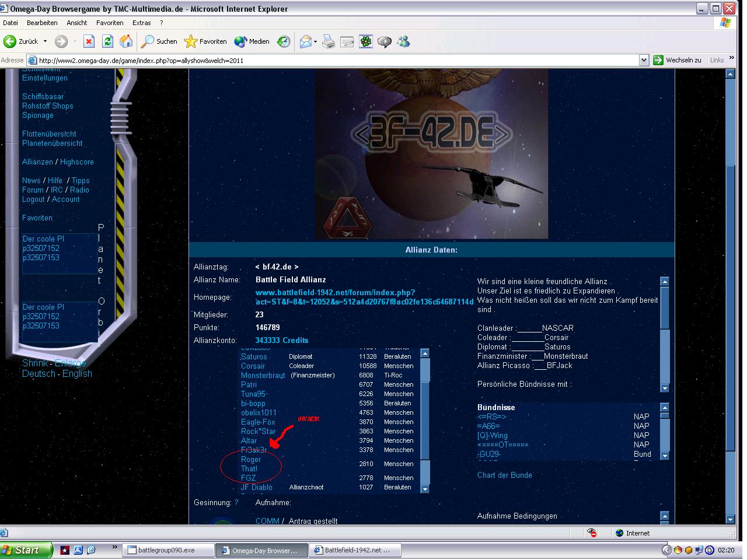The height and width of the screenshot is (560, 747).
Task: Open the IRC link
Action: [x=57, y=190]
